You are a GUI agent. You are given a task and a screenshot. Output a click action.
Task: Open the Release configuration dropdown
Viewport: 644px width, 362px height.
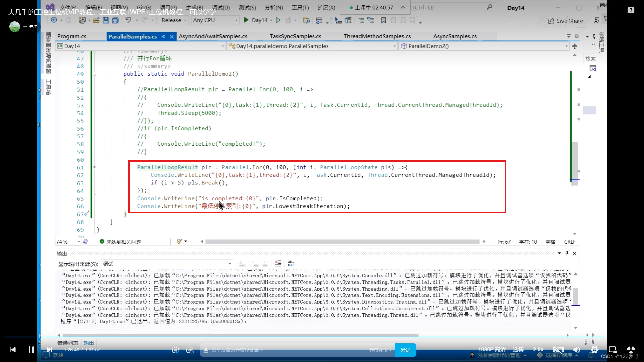(x=173, y=20)
